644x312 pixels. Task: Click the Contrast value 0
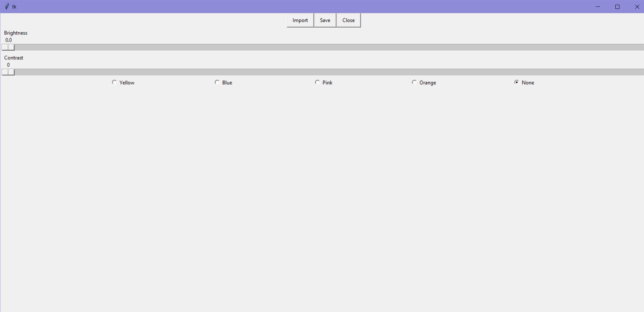pyautogui.click(x=8, y=65)
